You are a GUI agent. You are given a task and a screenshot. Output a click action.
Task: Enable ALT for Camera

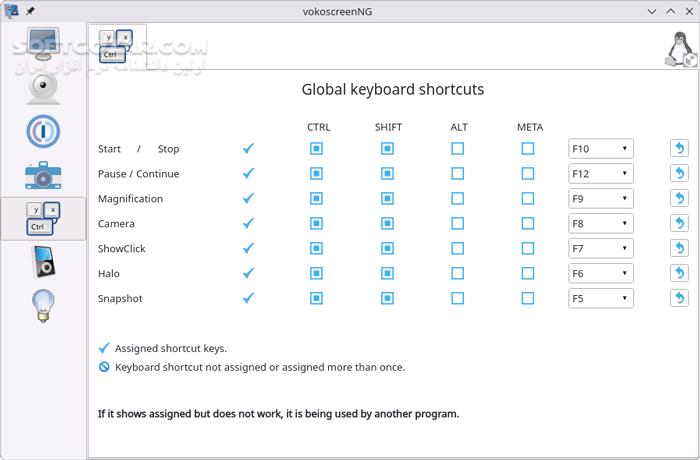458,223
